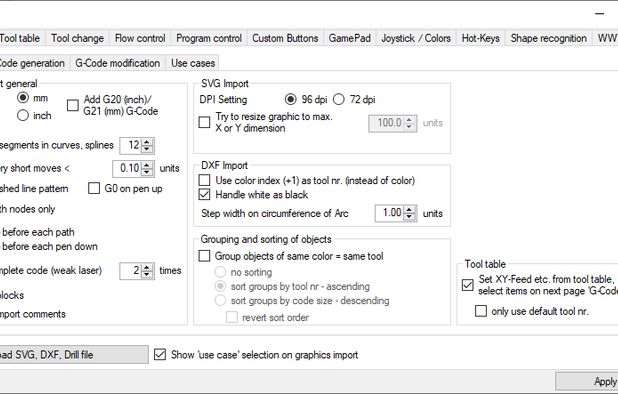618x394 pixels.
Task: Toggle G0 on pen up checkbox
Action: (94, 188)
